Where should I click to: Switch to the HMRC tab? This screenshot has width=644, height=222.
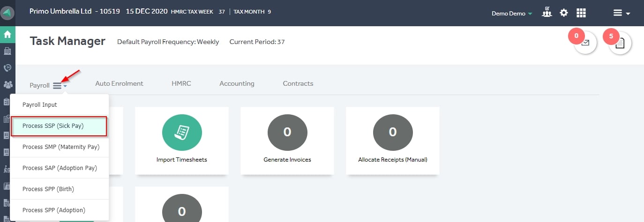[x=181, y=83]
